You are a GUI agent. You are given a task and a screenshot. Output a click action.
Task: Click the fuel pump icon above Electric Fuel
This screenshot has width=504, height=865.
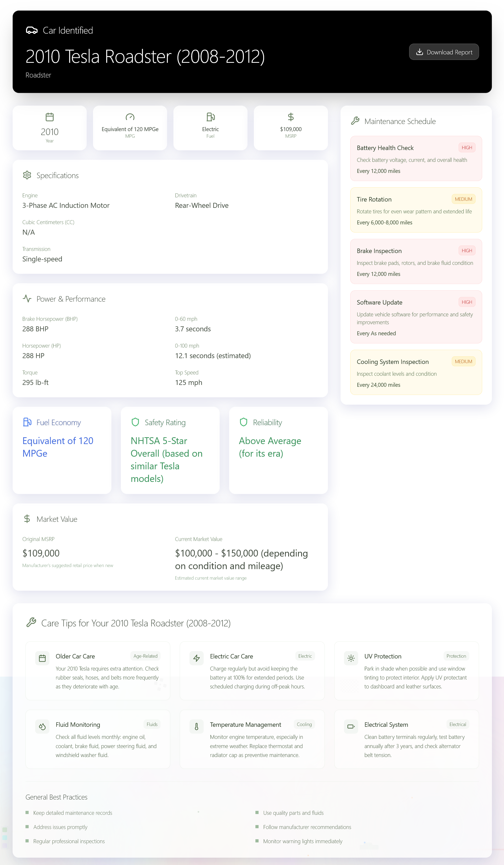[x=210, y=117]
